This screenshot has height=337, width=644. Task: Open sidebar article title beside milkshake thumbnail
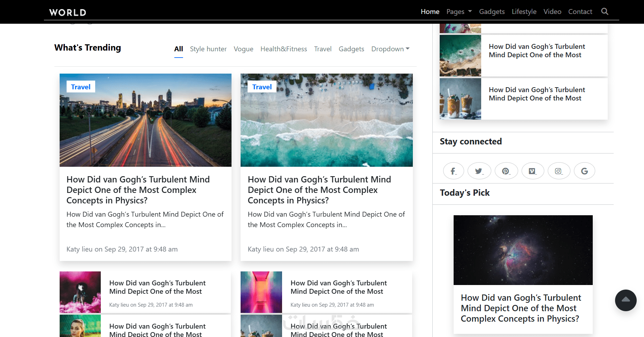[537, 94]
